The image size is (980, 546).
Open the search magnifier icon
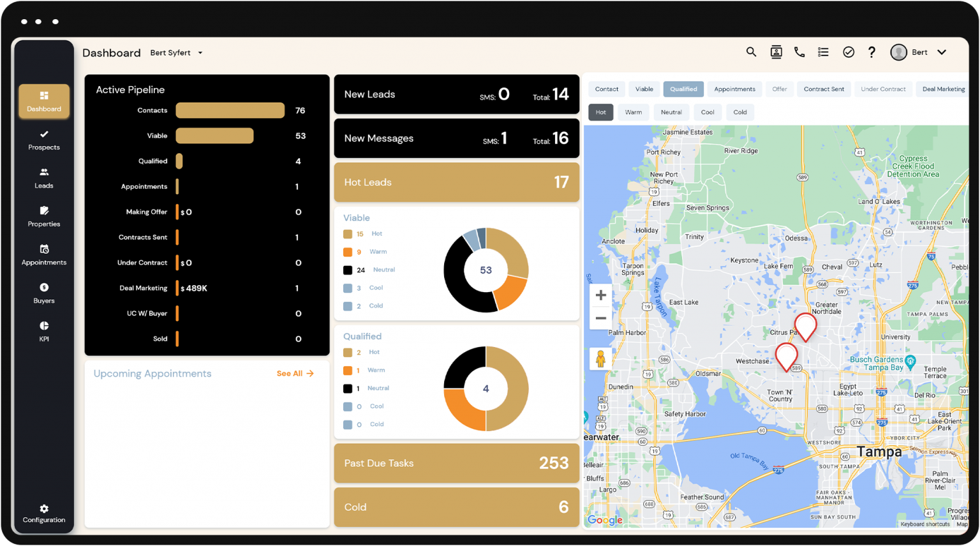tap(751, 52)
